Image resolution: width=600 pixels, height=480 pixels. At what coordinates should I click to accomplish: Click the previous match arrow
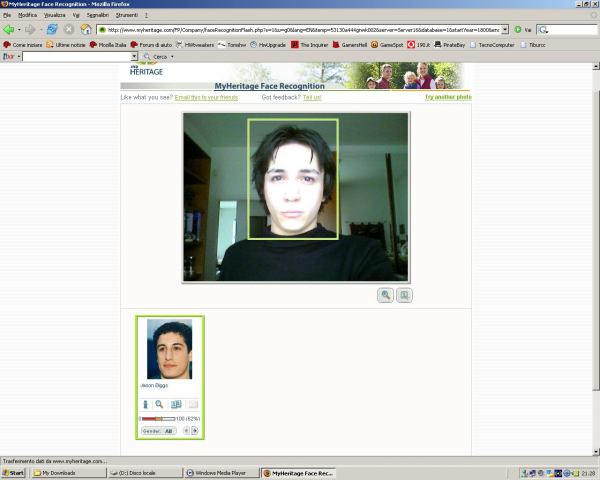(186, 431)
